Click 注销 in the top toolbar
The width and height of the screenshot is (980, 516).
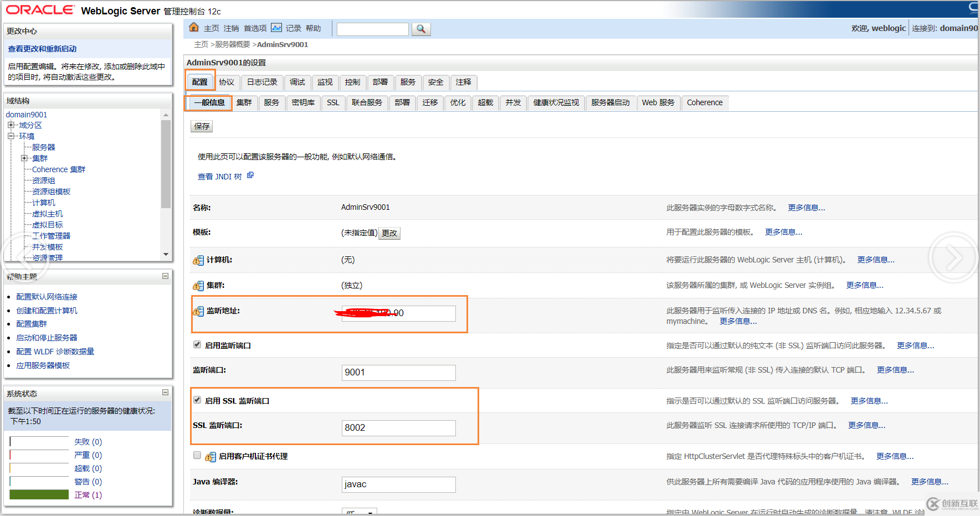click(x=232, y=28)
